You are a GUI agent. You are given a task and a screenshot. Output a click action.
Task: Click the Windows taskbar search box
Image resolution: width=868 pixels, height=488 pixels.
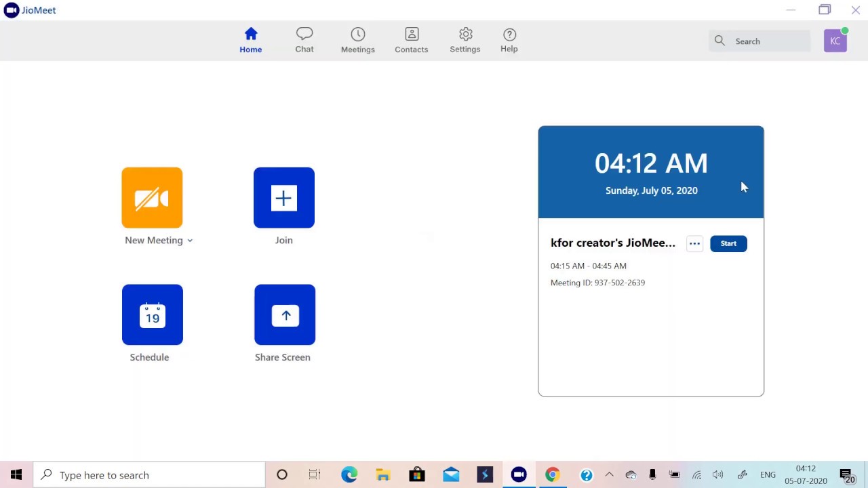[149, 475]
